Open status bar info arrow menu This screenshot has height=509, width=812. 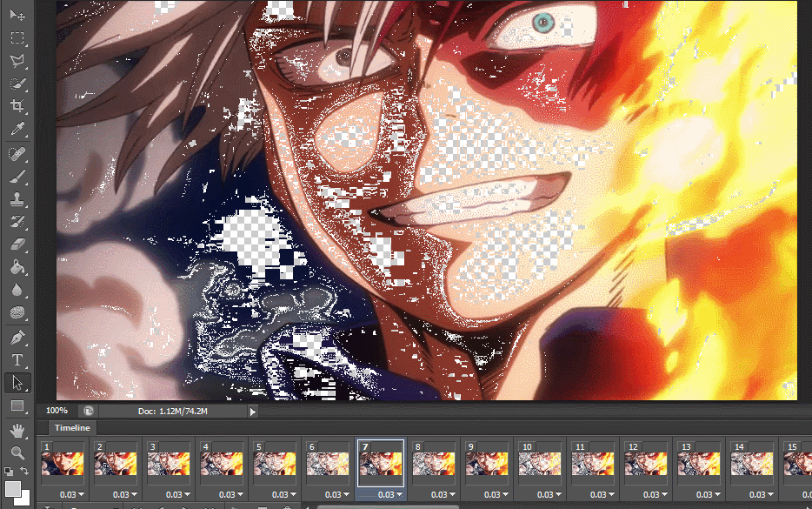coord(253,412)
